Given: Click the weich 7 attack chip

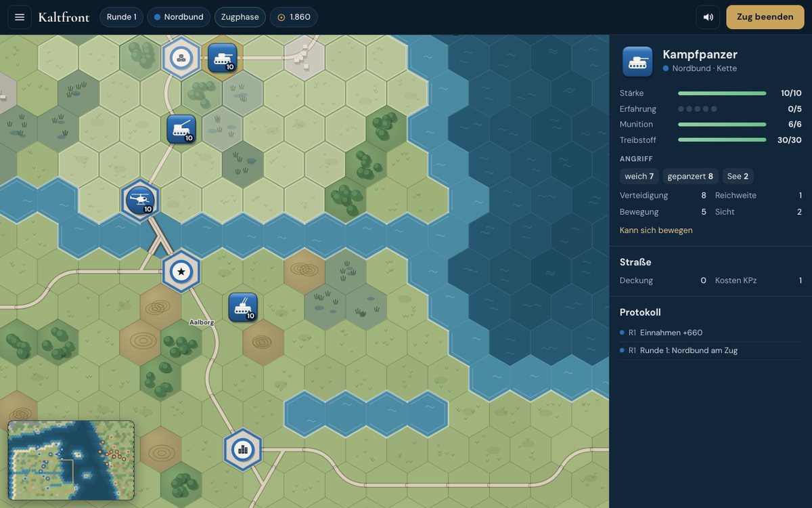Looking at the screenshot, I should pyautogui.click(x=639, y=176).
